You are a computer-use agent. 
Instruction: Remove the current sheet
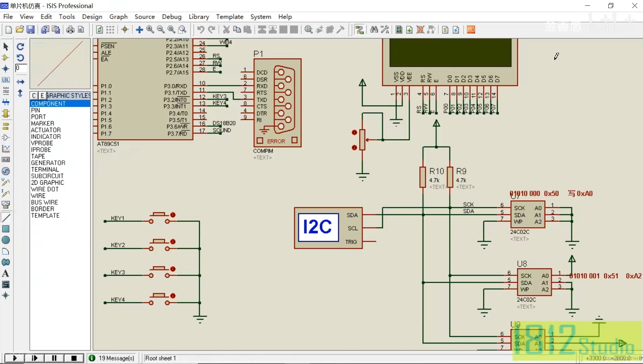pyautogui.click(x=420, y=30)
